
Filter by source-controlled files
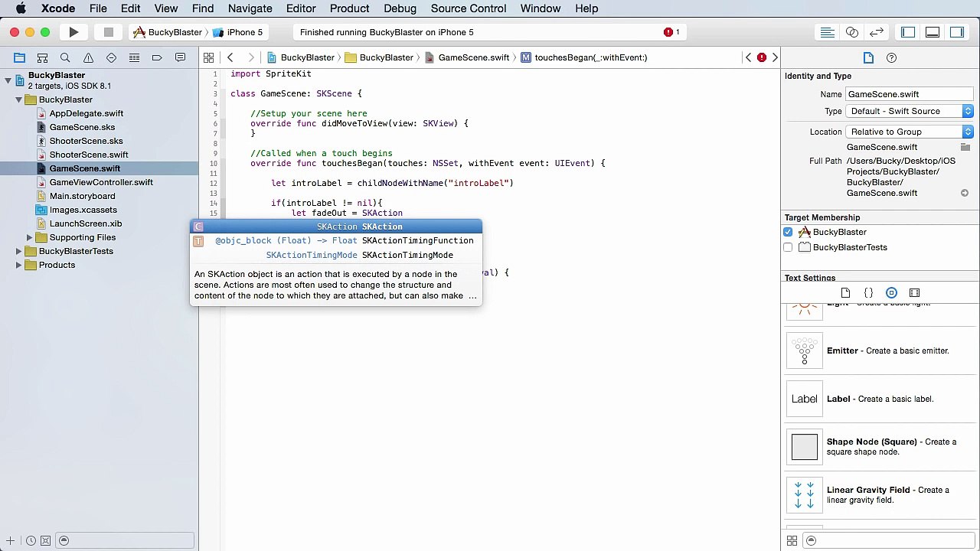(x=45, y=541)
